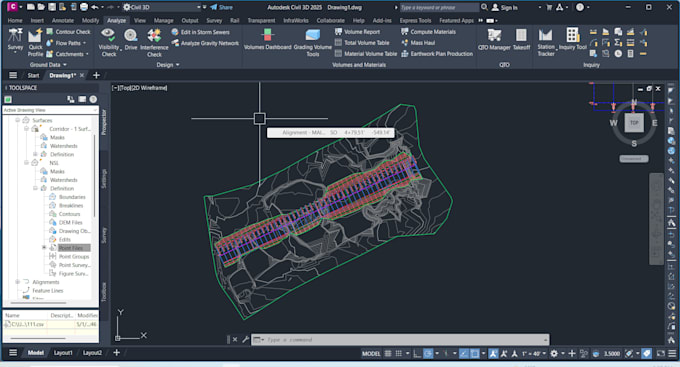Open the Station Tracker

point(546,42)
